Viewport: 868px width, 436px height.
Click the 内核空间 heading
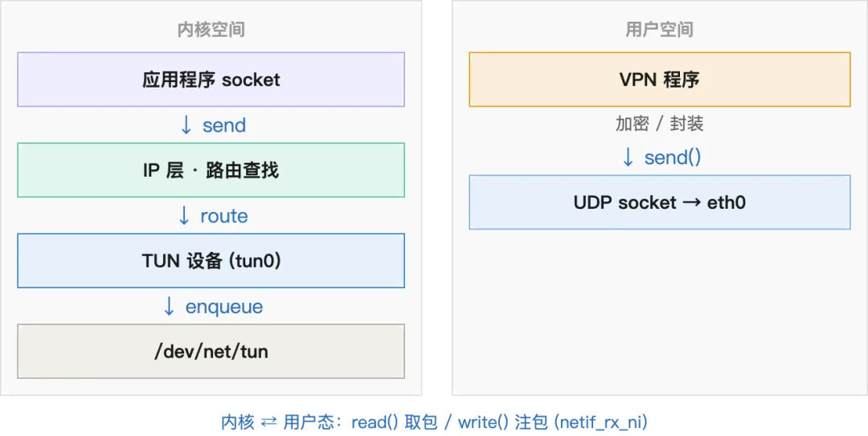point(211,30)
